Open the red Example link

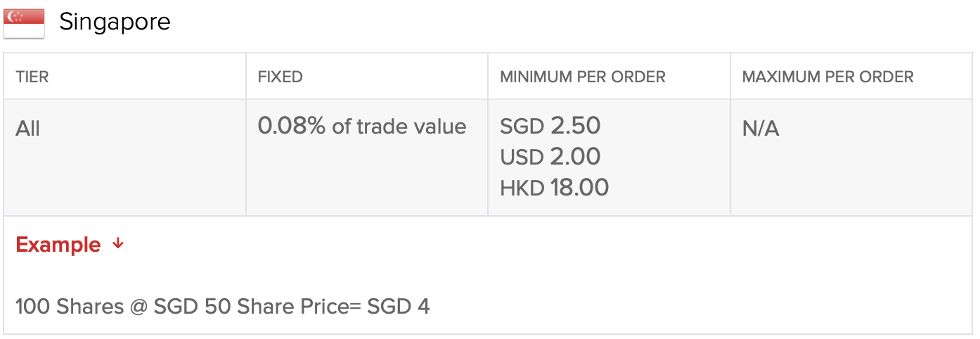tap(58, 245)
